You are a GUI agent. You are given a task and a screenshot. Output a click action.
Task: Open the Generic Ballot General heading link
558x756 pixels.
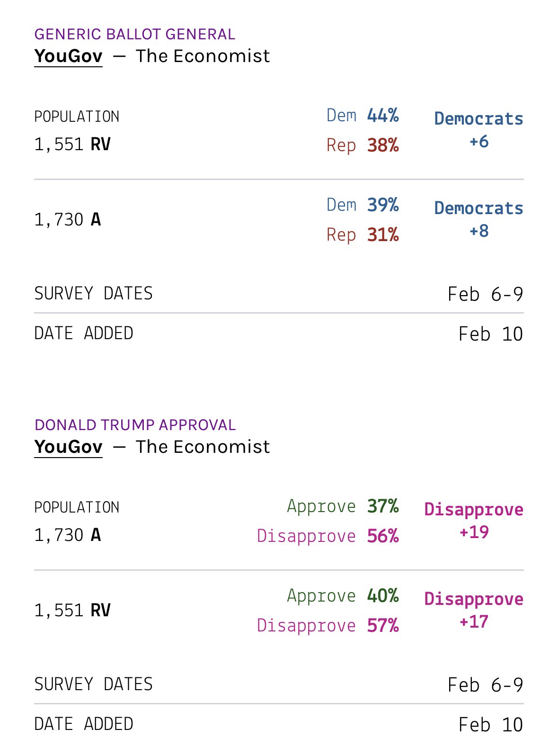[x=134, y=34]
